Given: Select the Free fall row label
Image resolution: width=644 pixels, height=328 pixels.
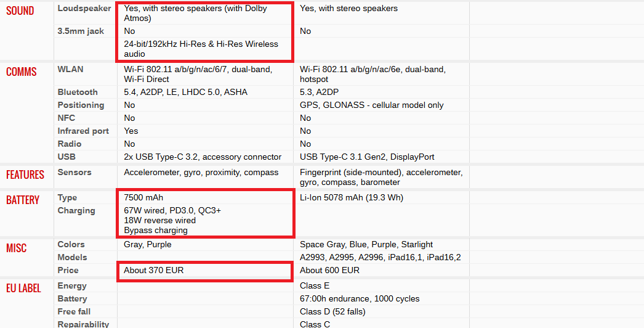Looking at the screenshot, I should point(74,311).
